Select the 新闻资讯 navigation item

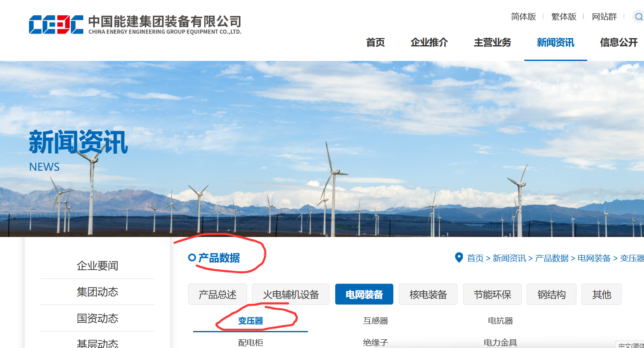[x=556, y=42]
